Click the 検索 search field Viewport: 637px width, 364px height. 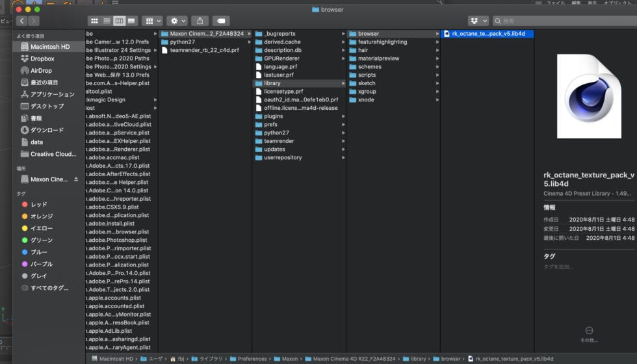coord(563,21)
